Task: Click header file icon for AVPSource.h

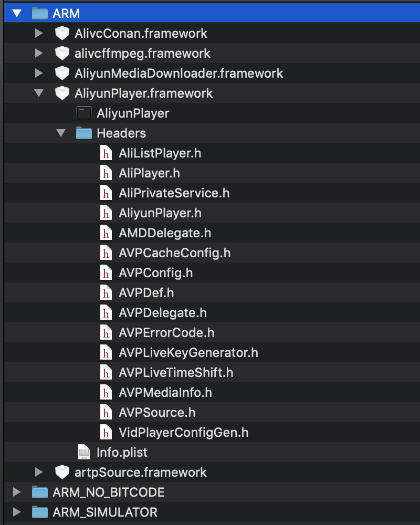Action: click(106, 413)
